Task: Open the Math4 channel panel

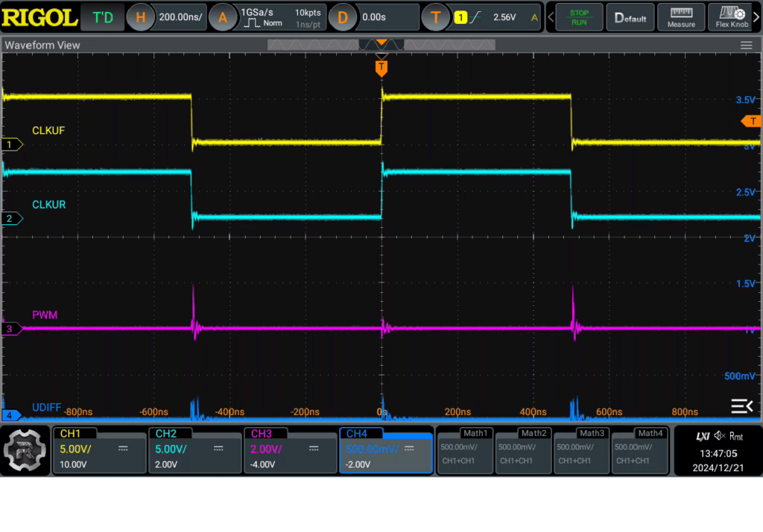Action: tap(639, 450)
